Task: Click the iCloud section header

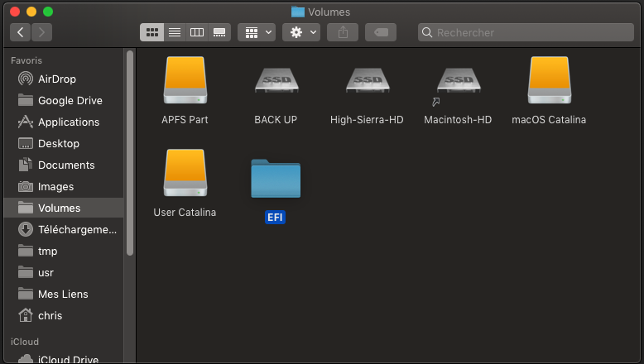Action: coord(25,342)
